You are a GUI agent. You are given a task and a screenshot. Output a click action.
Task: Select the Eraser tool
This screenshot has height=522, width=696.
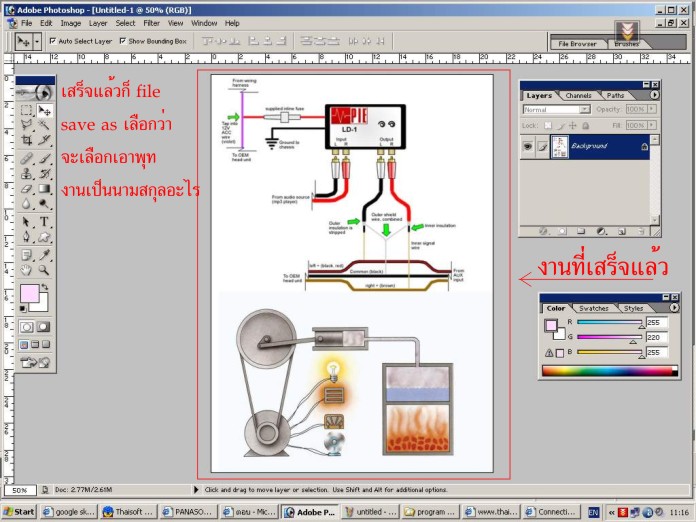[26, 189]
